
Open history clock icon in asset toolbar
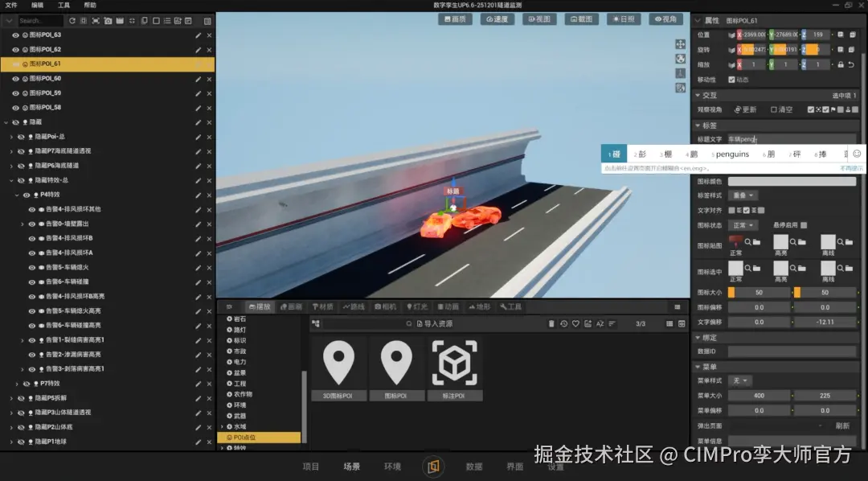(x=563, y=323)
